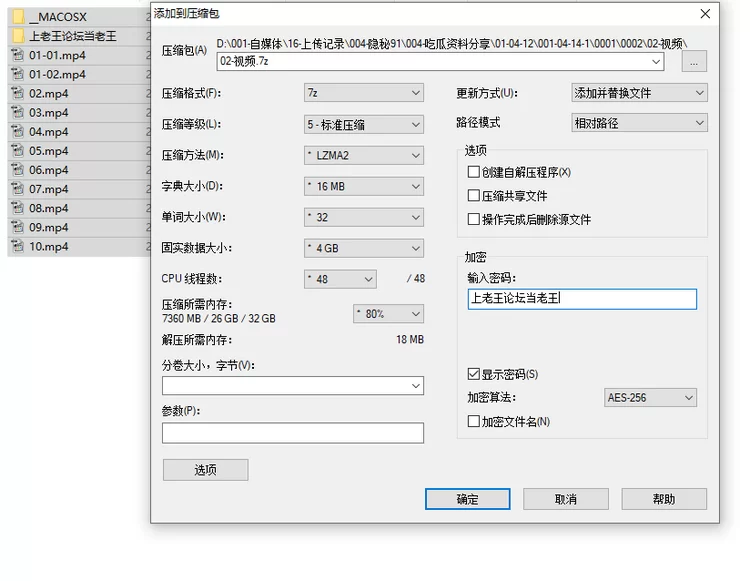Open the 更新方式 dropdown
This screenshot has width=750, height=581.
click(639, 93)
